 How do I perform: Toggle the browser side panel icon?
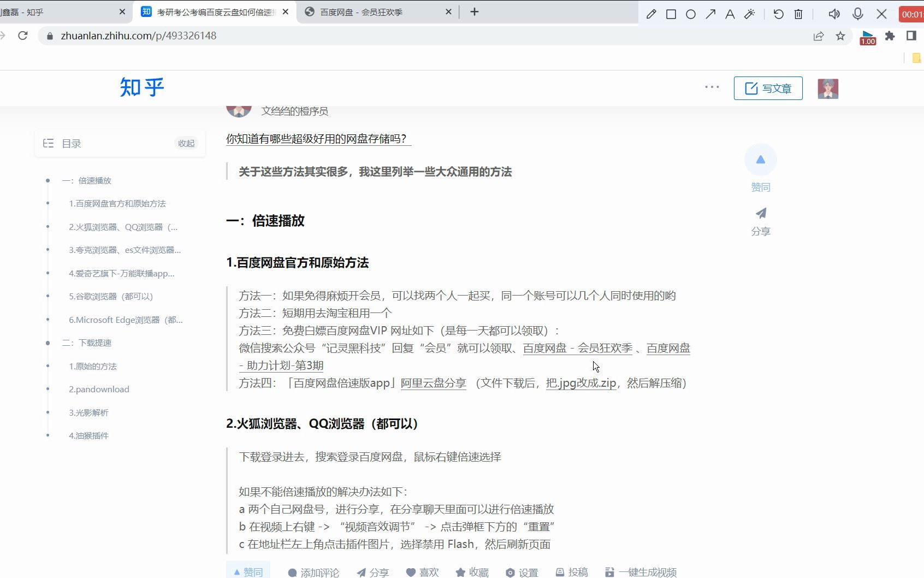[911, 36]
